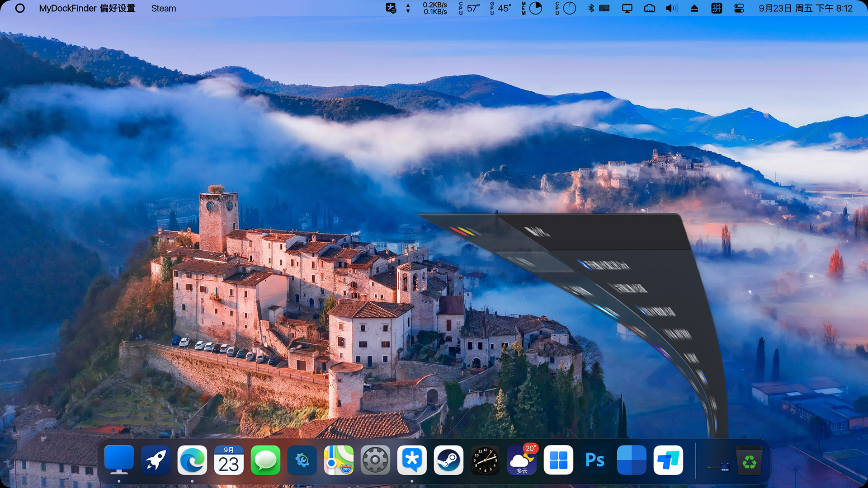Click the eject icon in menu bar
Image resolution: width=868 pixels, height=488 pixels.
[x=694, y=8]
